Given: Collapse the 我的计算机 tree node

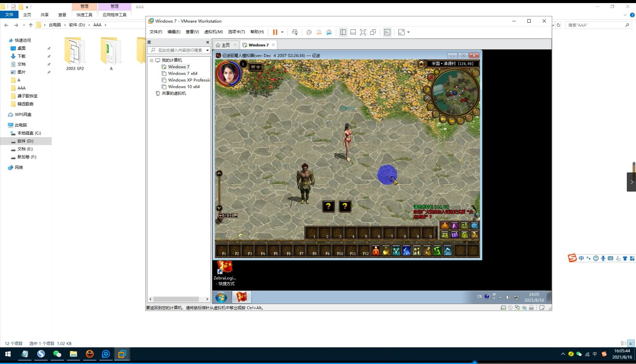Looking at the screenshot, I should click(151, 60).
